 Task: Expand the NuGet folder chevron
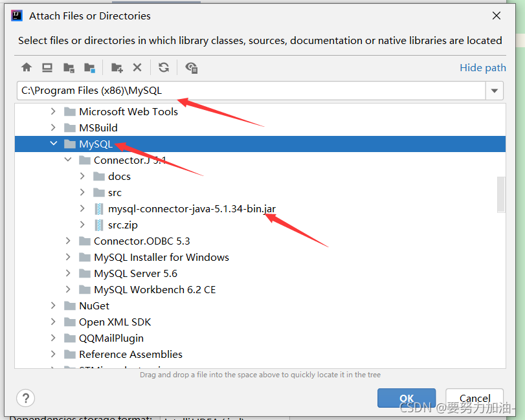click(x=53, y=305)
